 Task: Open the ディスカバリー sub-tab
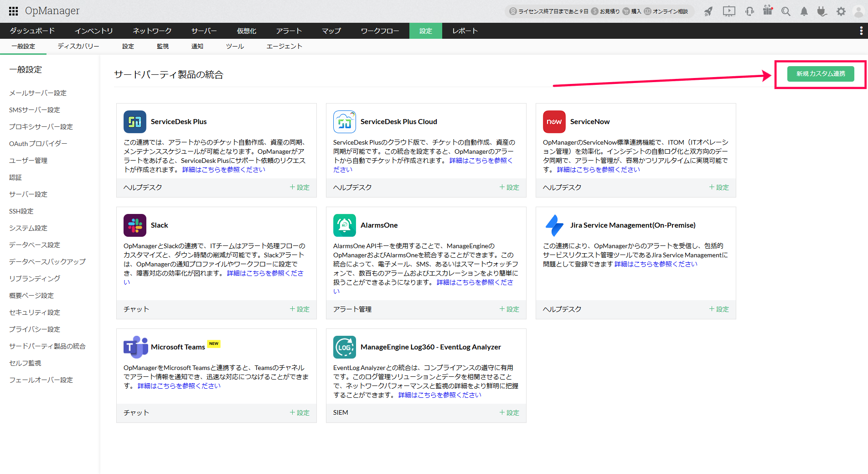[78, 46]
